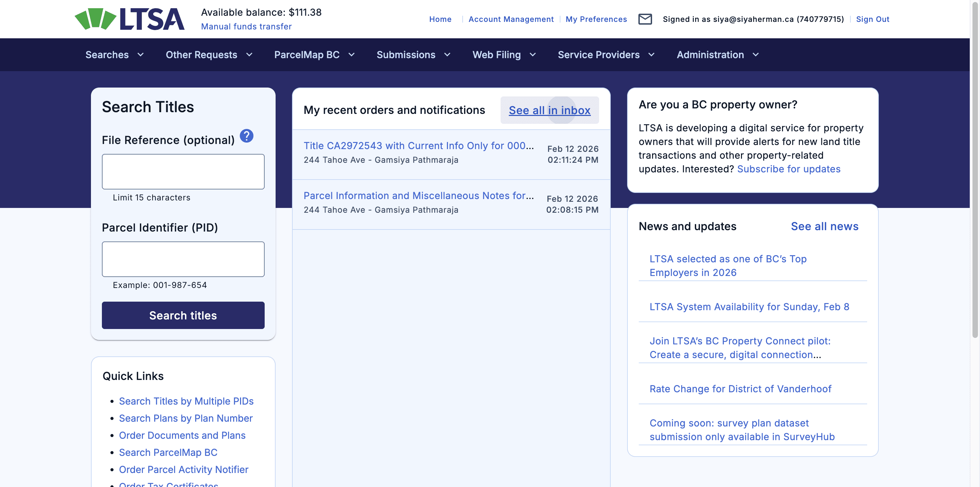Open the Administration menu
The width and height of the screenshot is (980, 487).
pyautogui.click(x=710, y=55)
